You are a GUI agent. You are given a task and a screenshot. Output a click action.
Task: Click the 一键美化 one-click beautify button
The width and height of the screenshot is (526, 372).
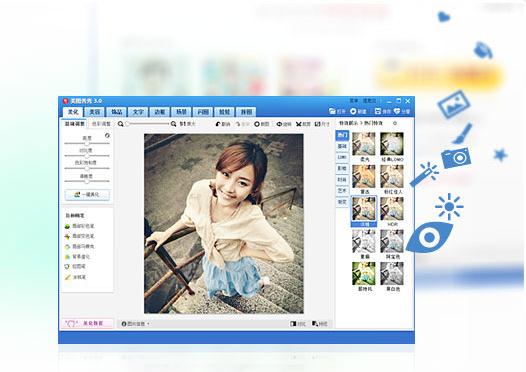tap(87, 195)
